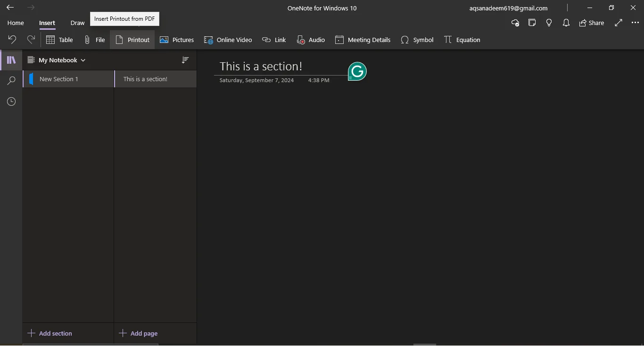Expand the My Notebook dropdown
The image size is (644, 346).
[57, 60]
